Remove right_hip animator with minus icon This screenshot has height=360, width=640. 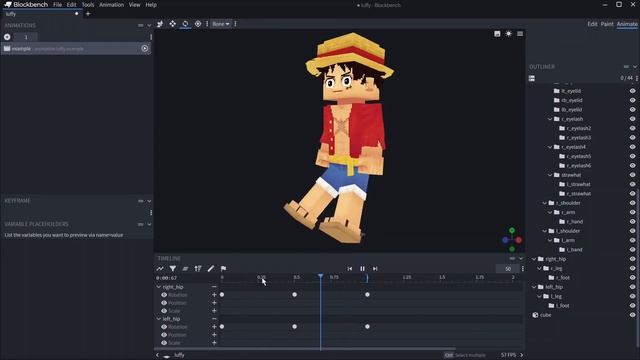click(x=214, y=287)
